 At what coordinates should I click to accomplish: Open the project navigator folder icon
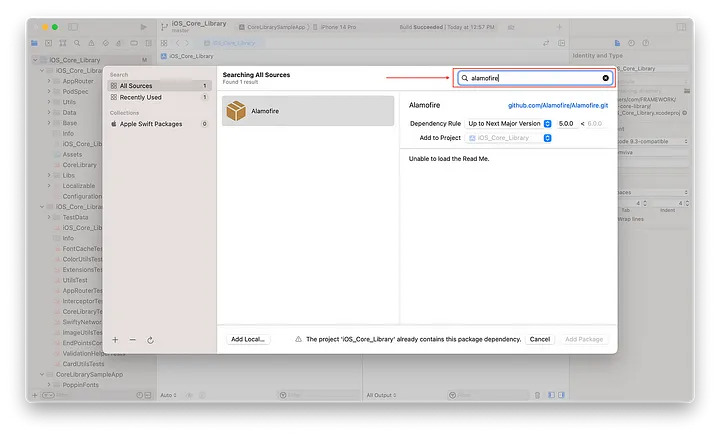pos(35,43)
